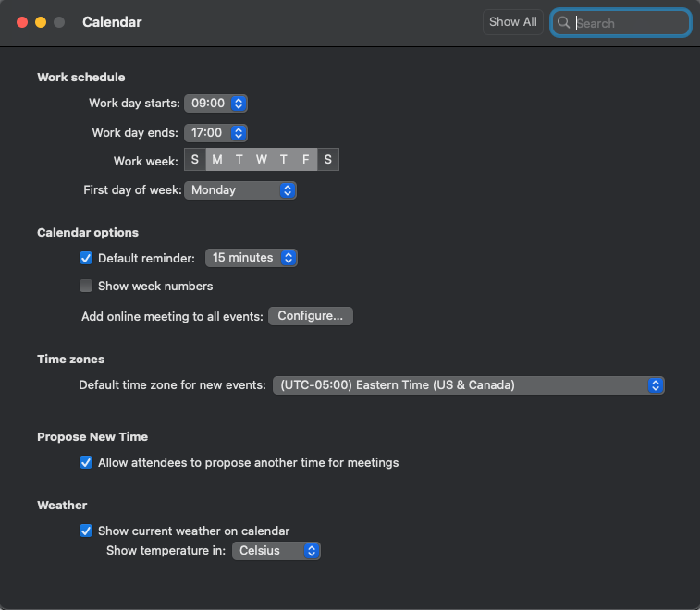Toggle Sunday in the work week

[195, 160]
